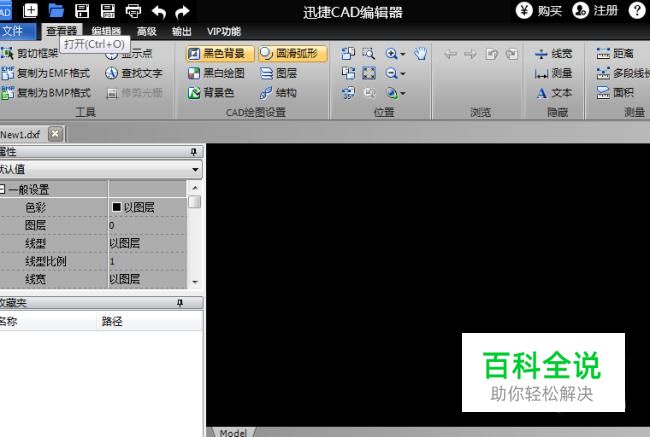Select the pan hand tool
Image resolution: width=650 pixels, height=437 pixels.
tap(421, 54)
